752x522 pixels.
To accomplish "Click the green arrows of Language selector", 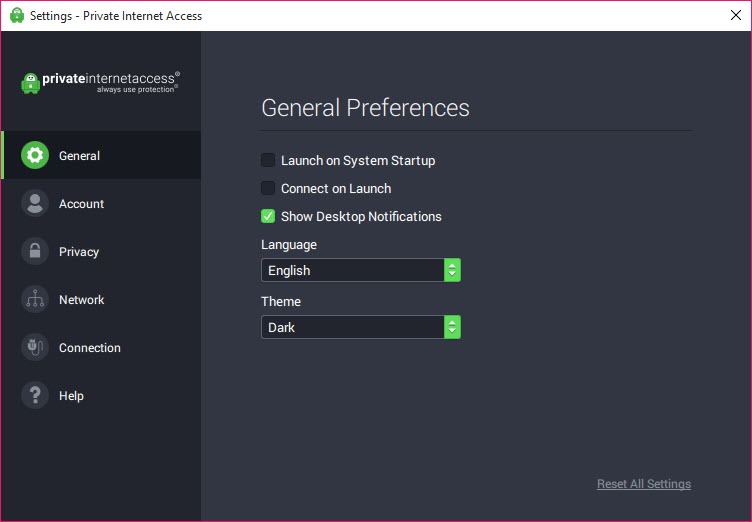I will (x=452, y=270).
